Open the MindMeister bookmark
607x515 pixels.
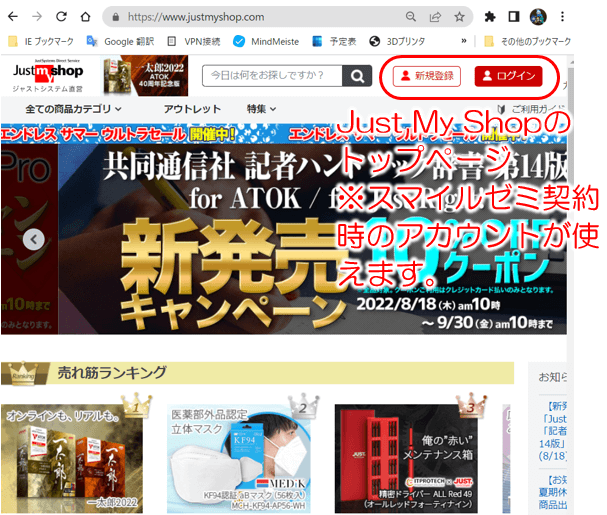(x=266, y=41)
